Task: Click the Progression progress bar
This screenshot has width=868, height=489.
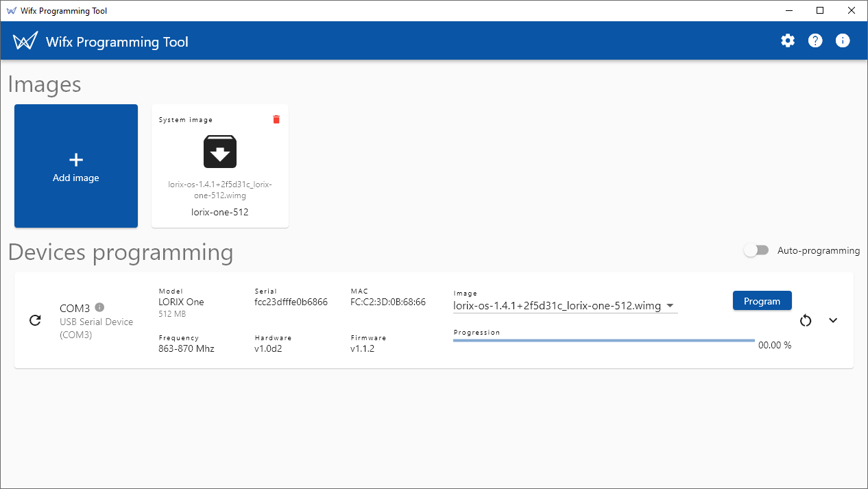Action: (603, 340)
